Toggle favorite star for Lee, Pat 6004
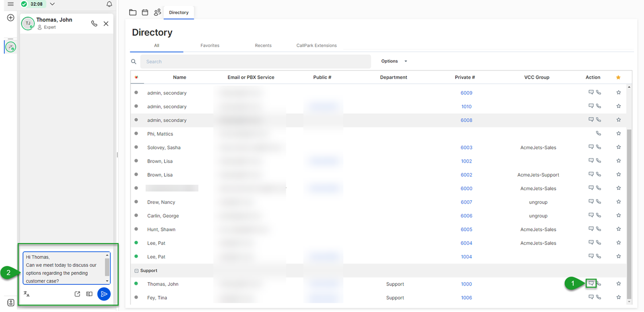This screenshot has width=644, height=312. (619, 243)
